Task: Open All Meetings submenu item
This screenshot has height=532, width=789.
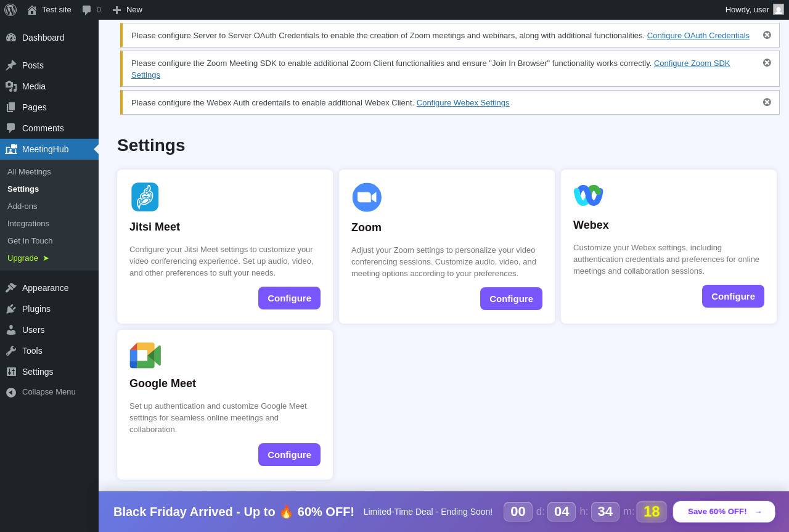Action: coord(29,171)
